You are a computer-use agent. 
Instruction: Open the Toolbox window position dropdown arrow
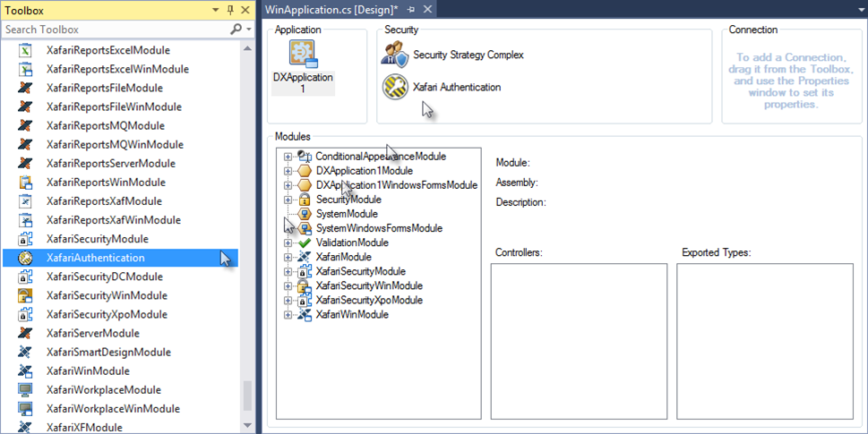(x=215, y=10)
